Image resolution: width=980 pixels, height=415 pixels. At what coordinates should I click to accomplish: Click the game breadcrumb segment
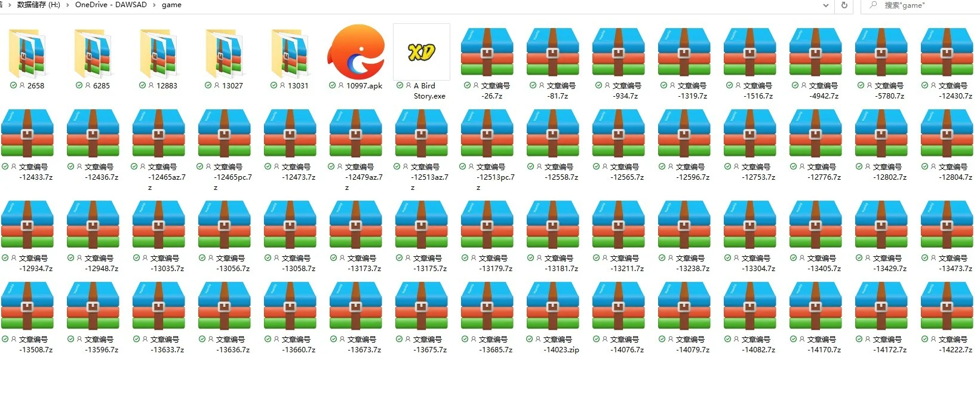[171, 5]
